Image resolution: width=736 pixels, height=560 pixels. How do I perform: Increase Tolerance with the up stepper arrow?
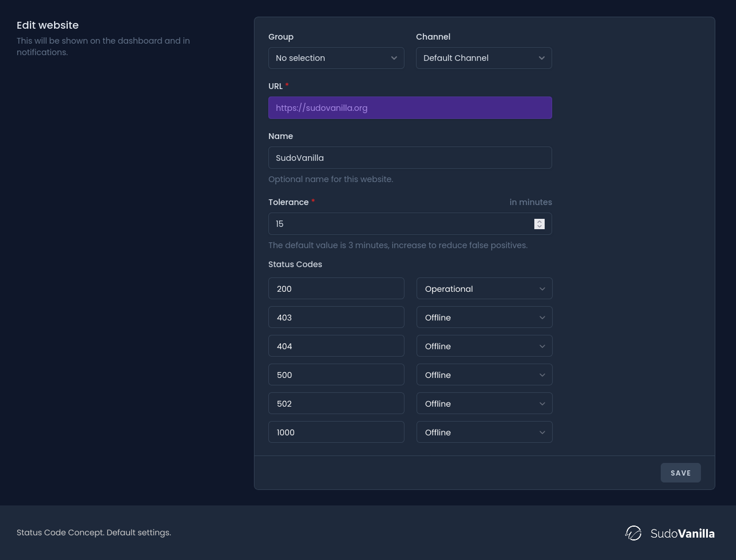540,221
